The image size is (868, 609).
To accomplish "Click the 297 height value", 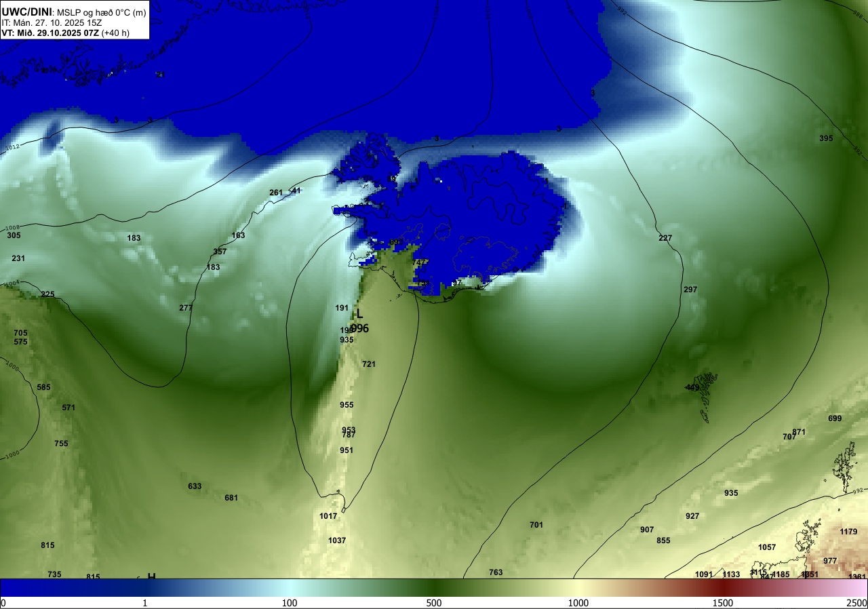I will [x=690, y=290].
